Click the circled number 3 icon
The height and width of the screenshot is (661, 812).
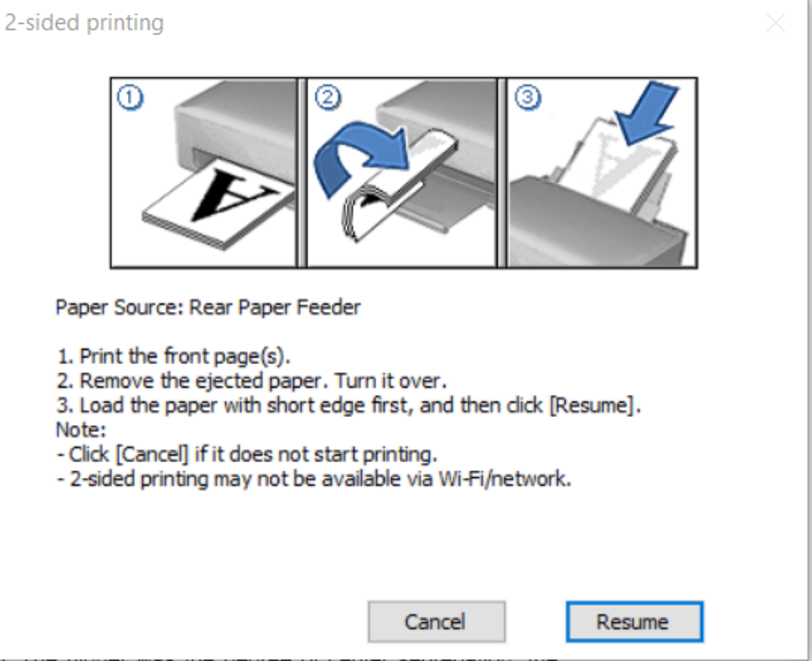point(527,98)
